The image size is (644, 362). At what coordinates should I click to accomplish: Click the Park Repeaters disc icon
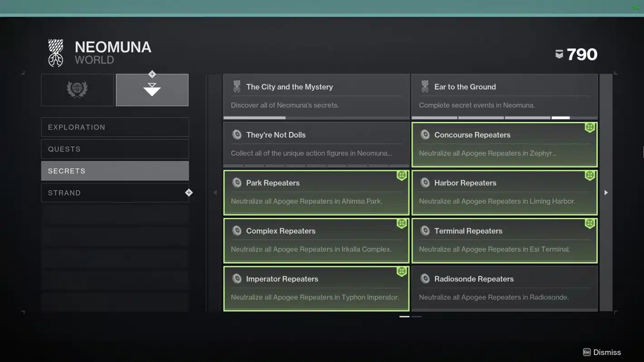point(237,183)
